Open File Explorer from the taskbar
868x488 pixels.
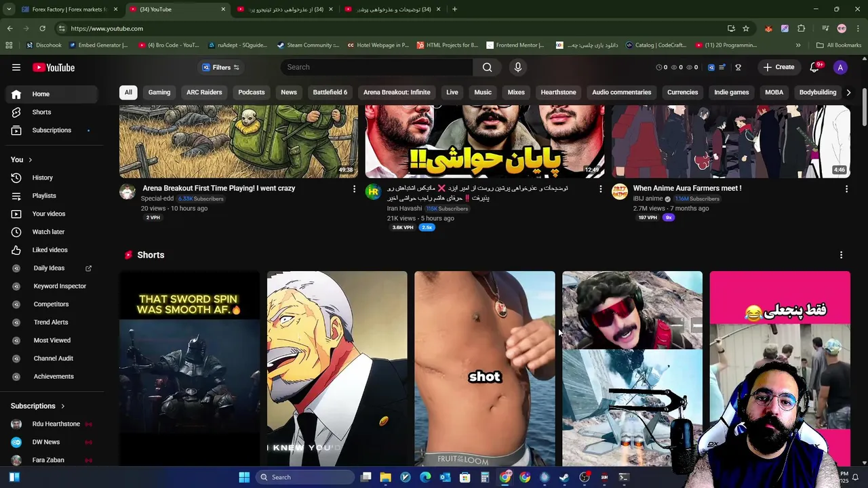(385, 477)
